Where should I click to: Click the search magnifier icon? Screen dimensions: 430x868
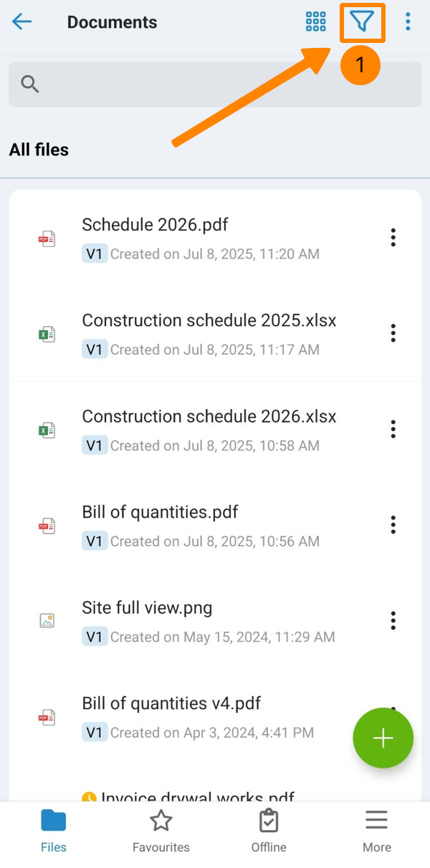[30, 85]
